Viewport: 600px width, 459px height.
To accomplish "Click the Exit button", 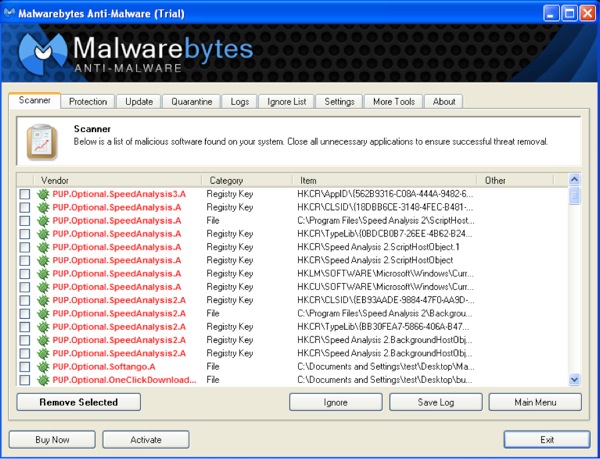I will (547, 440).
